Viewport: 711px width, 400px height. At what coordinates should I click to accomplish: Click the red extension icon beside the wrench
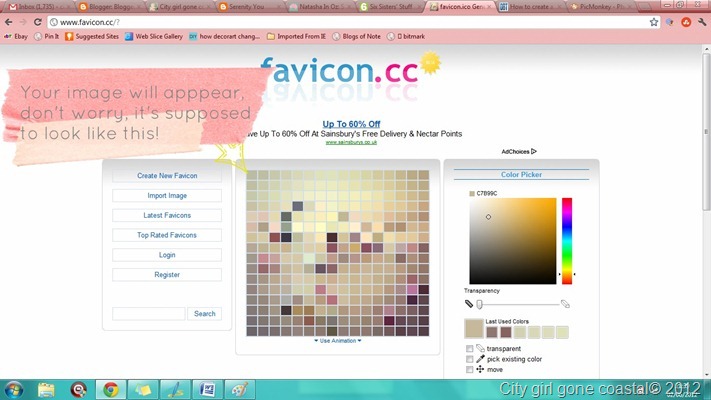pos(686,22)
